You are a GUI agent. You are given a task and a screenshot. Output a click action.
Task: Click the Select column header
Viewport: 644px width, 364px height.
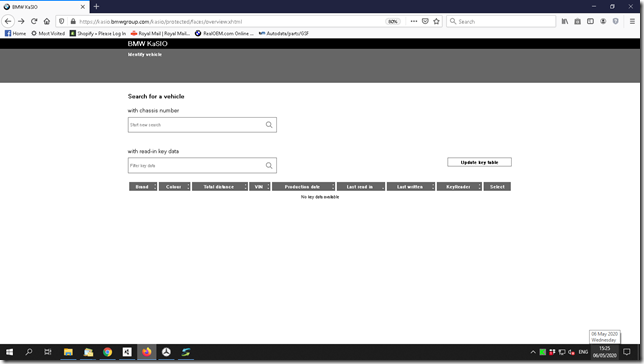pyautogui.click(x=497, y=187)
